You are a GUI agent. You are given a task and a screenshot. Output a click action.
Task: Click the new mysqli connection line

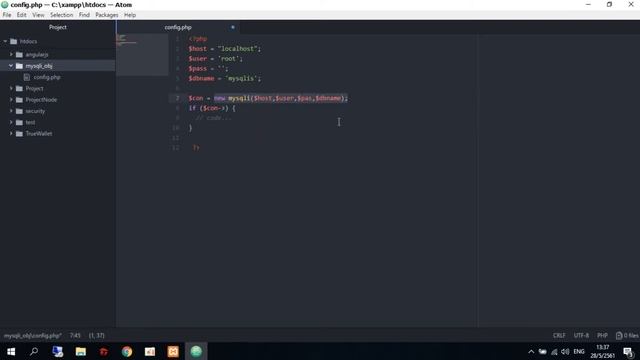coord(268,98)
